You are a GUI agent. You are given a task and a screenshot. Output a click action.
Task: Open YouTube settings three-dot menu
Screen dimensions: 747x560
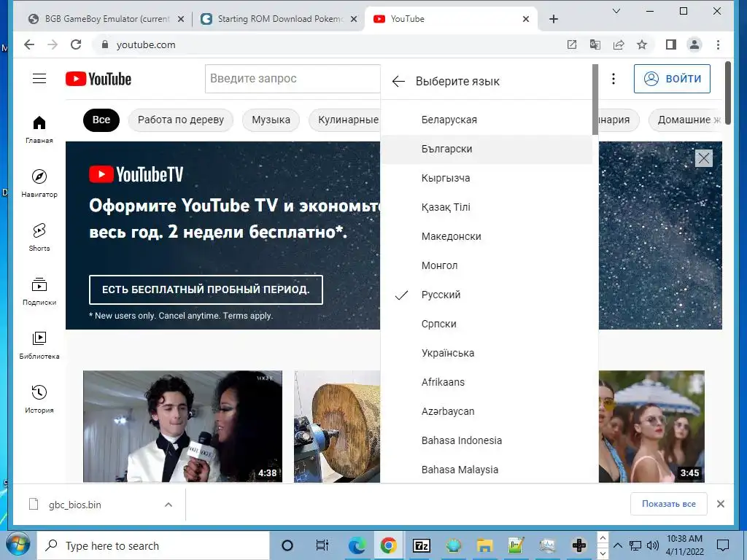pos(613,79)
